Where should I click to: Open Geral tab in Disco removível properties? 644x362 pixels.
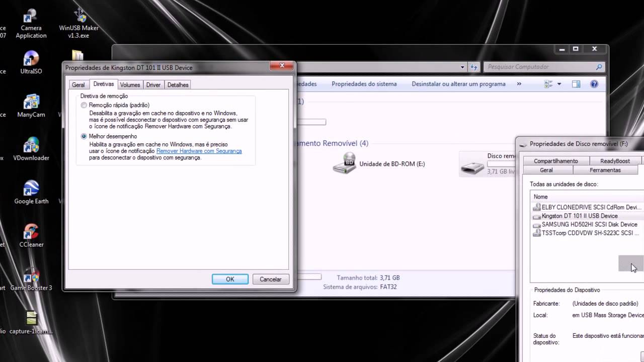pyautogui.click(x=546, y=170)
